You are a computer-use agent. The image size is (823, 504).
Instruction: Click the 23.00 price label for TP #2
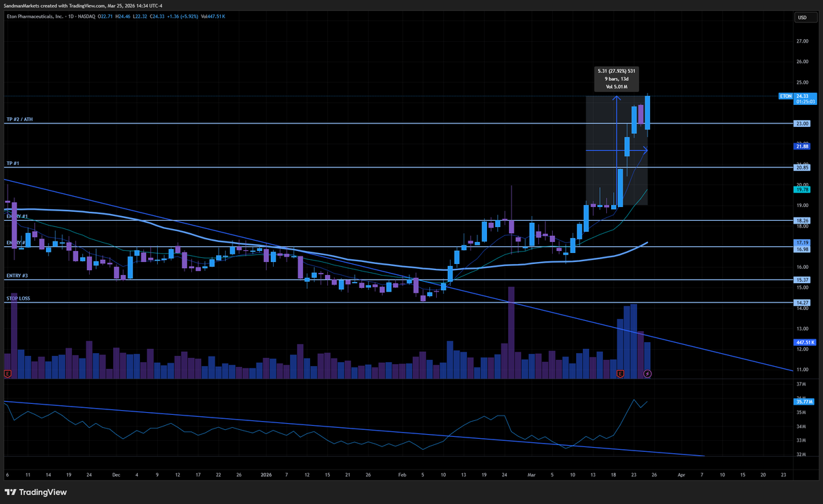[x=802, y=123]
